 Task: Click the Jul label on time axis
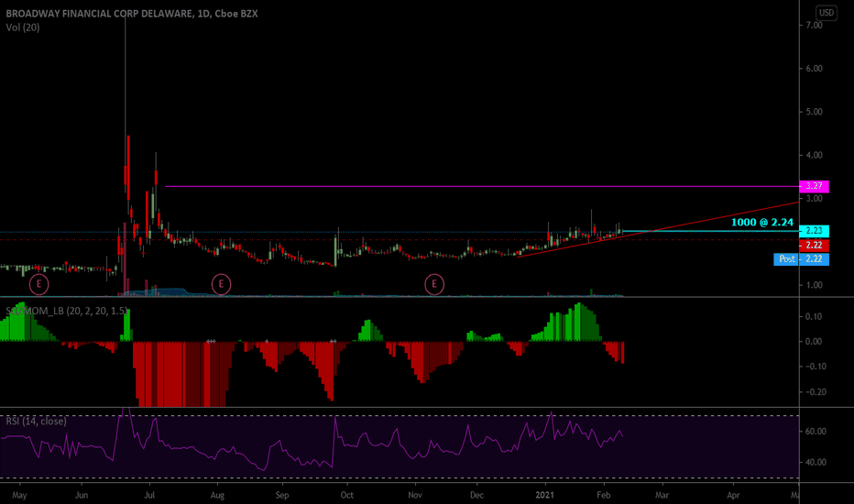(149, 495)
